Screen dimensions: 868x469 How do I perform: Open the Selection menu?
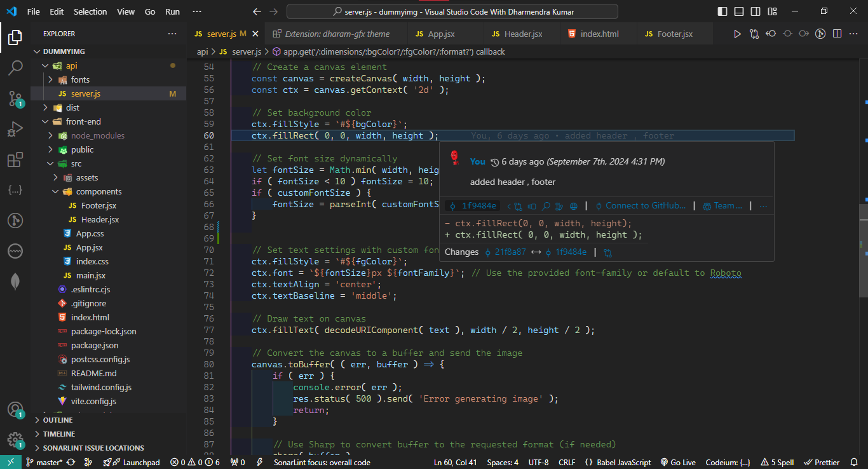pos(90,11)
